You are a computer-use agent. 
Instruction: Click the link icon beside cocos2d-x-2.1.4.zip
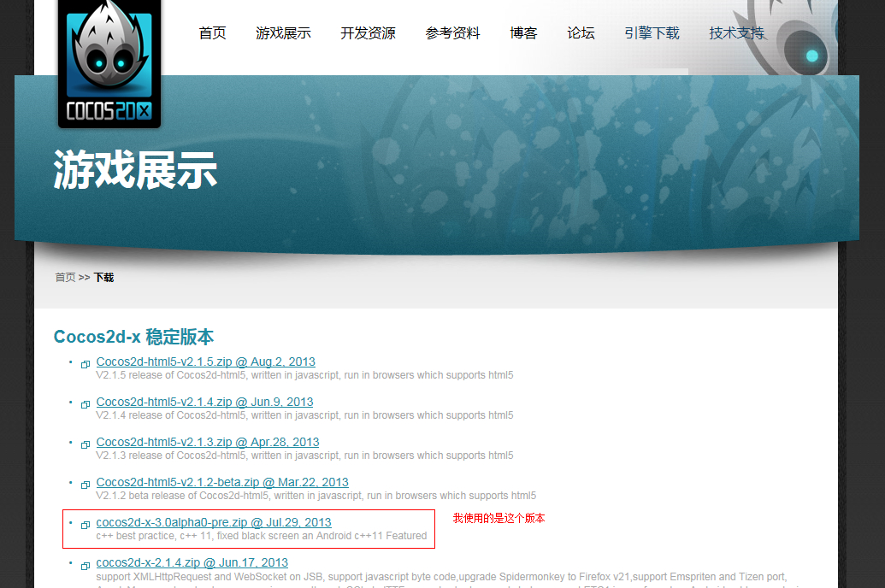[86, 566]
